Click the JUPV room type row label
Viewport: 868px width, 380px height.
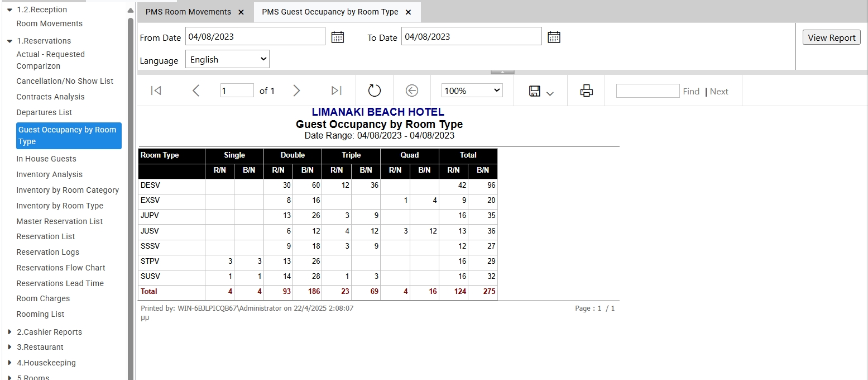point(150,215)
